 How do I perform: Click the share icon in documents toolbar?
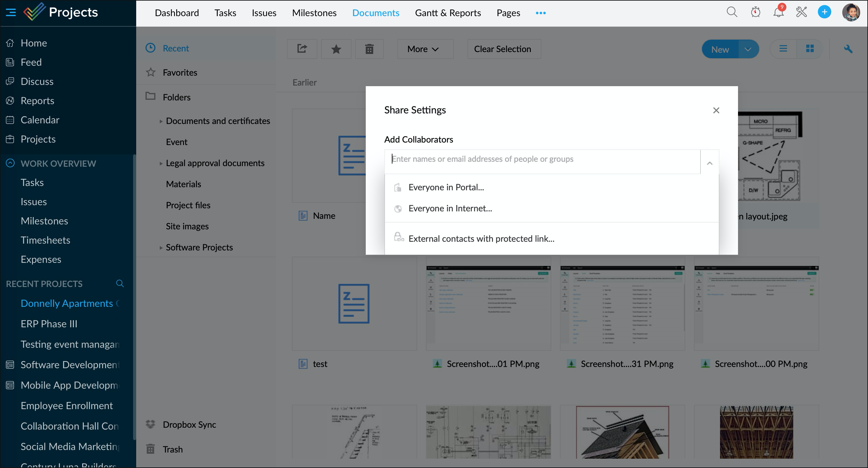point(302,49)
